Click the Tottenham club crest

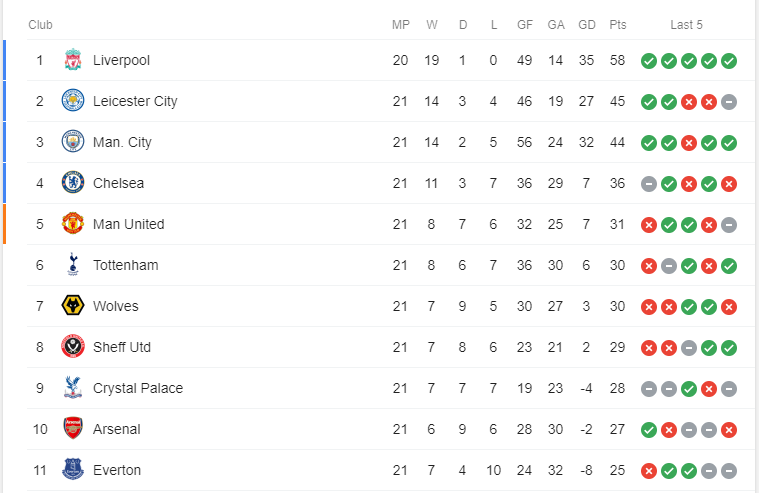click(73, 265)
